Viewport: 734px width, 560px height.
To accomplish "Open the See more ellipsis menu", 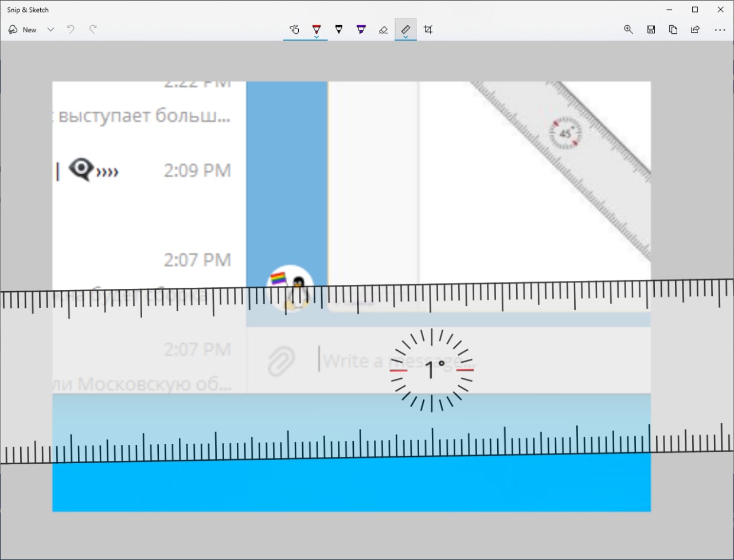I will pos(720,30).
